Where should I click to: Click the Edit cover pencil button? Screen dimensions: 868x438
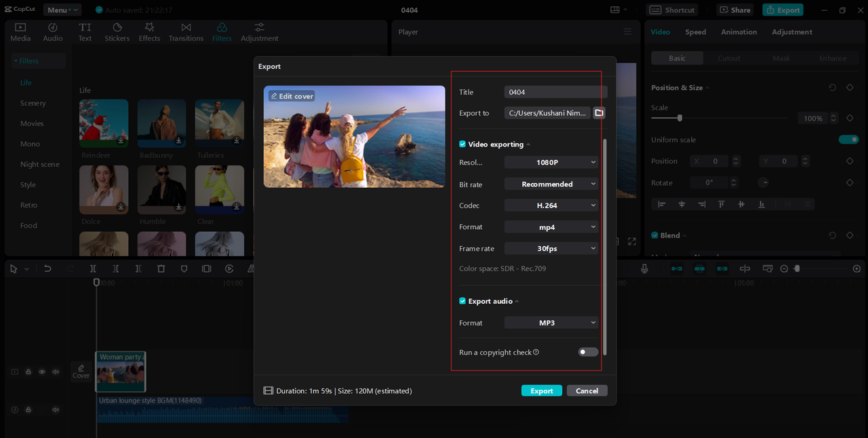pos(292,96)
